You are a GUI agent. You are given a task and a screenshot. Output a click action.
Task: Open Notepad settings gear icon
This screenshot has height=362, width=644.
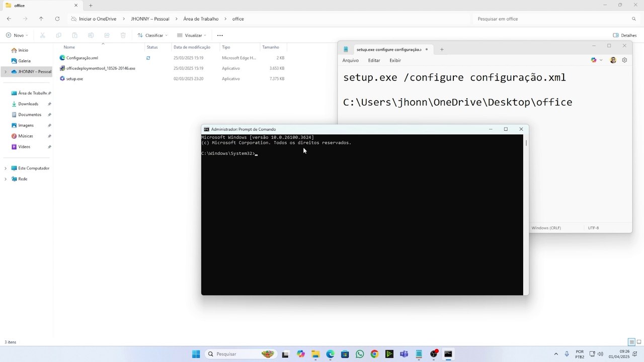pyautogui.click(x=624, y=60)
